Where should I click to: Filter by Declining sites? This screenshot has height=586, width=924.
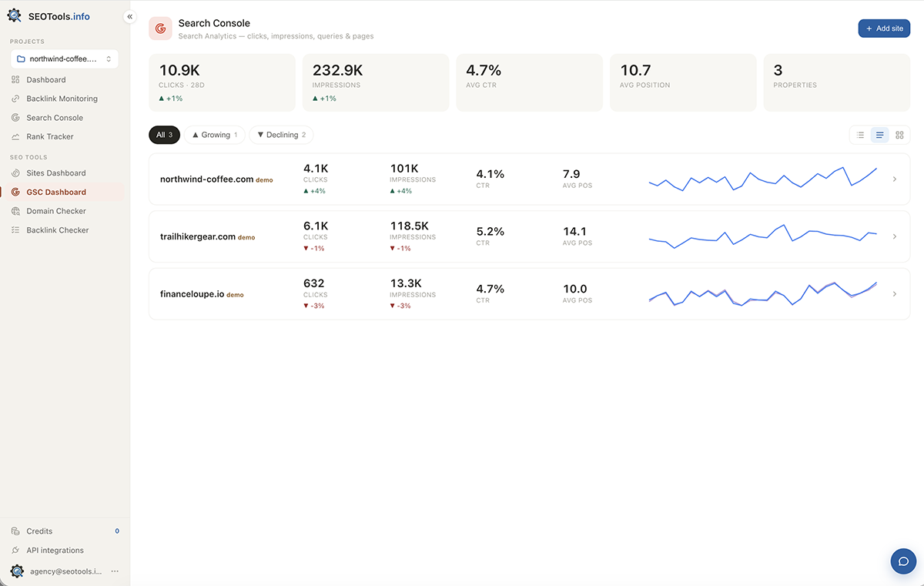click(x=281, y=135)
